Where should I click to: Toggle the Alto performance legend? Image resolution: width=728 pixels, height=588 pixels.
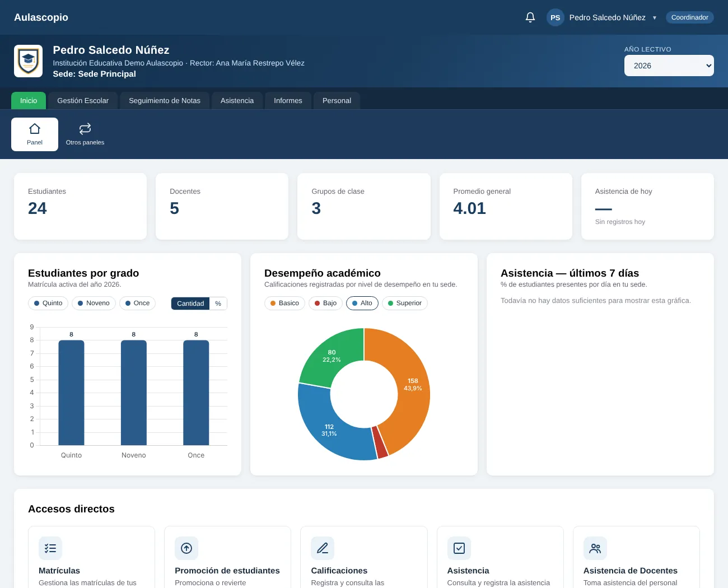pos(362,303)
